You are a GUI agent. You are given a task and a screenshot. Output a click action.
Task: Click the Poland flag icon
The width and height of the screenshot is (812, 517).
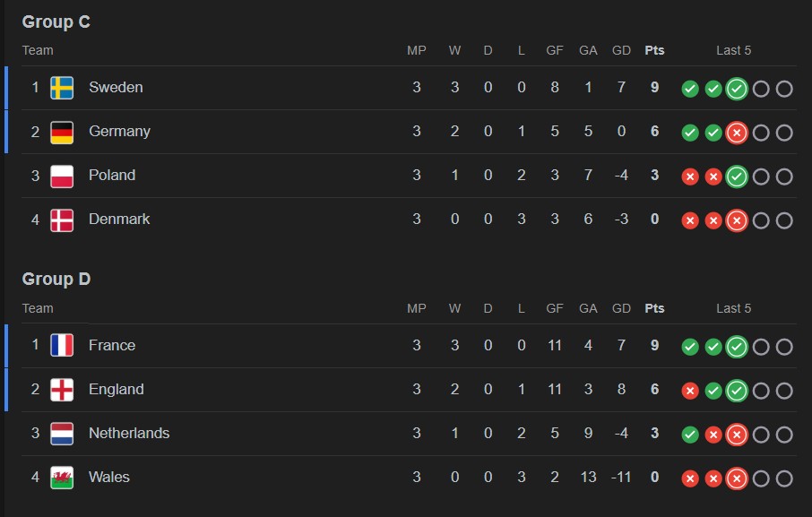[x=62, y=176]
